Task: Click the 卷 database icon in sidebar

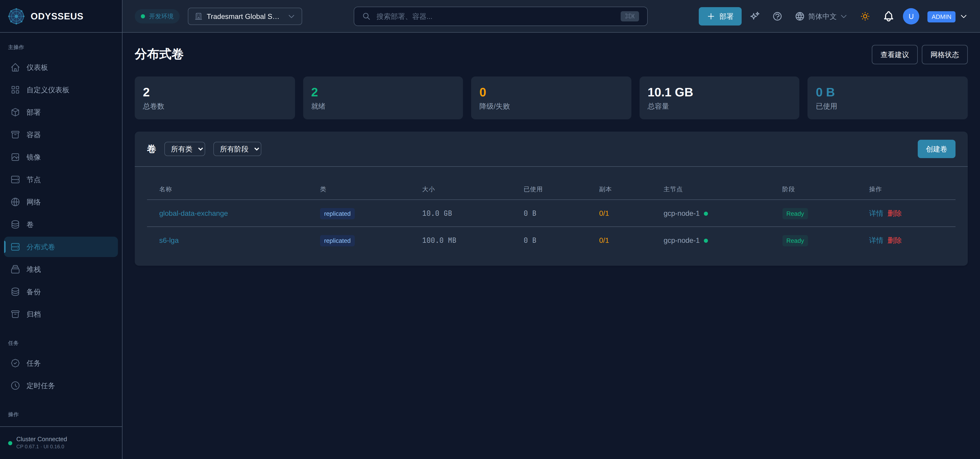Action: (x=15, y=224)
